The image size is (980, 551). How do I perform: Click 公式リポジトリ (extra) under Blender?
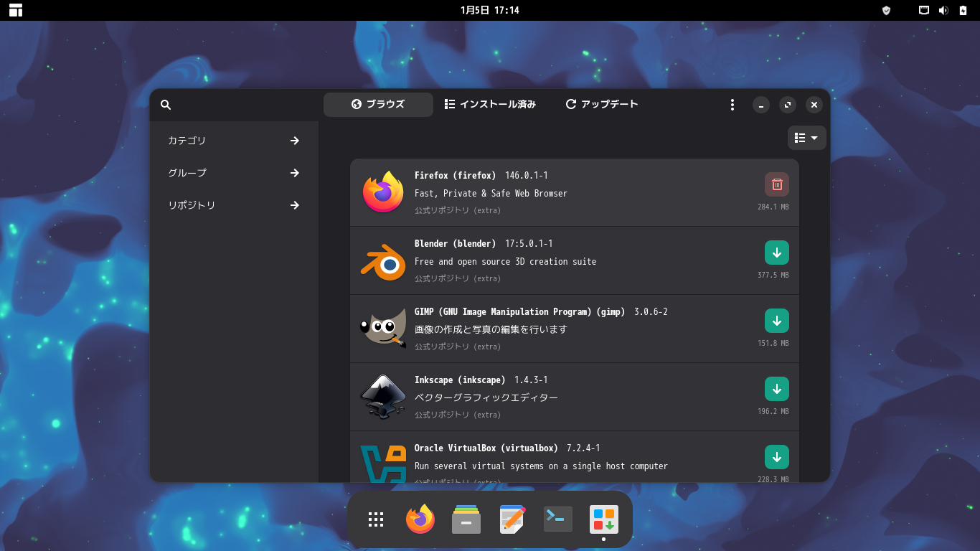click(x=458, y=279)
